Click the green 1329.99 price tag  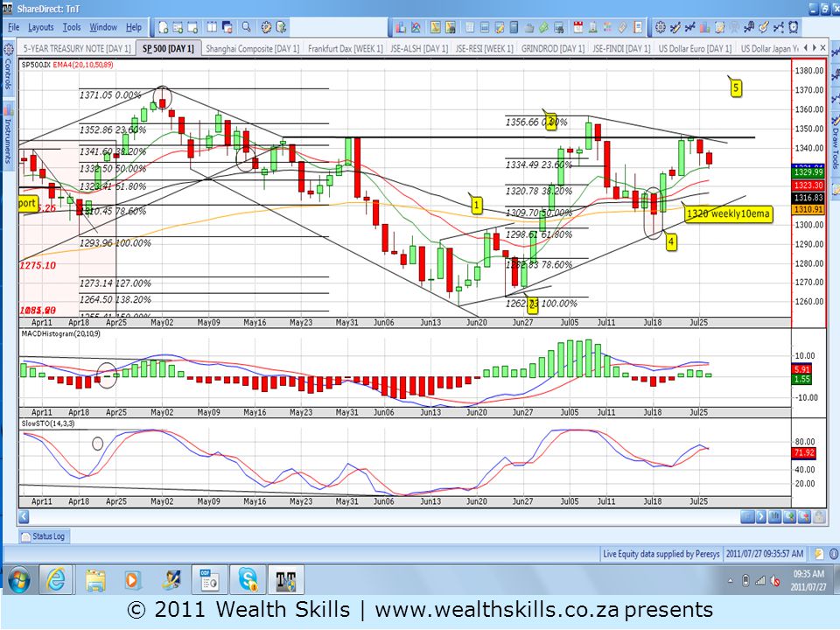808,172
